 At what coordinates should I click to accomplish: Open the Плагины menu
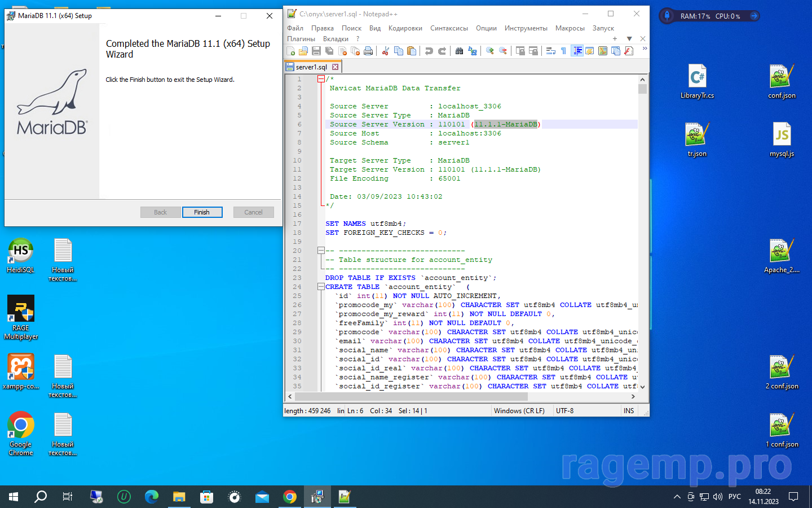pyautogui.click(x=301, y=39)
